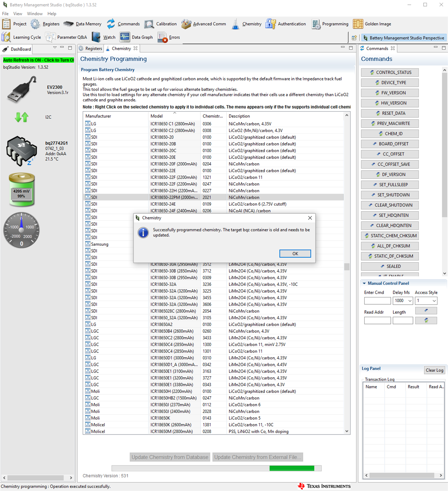Click Update Chemistry from Database button
This screenshot has width=448, height=491.
pos(170,457)
